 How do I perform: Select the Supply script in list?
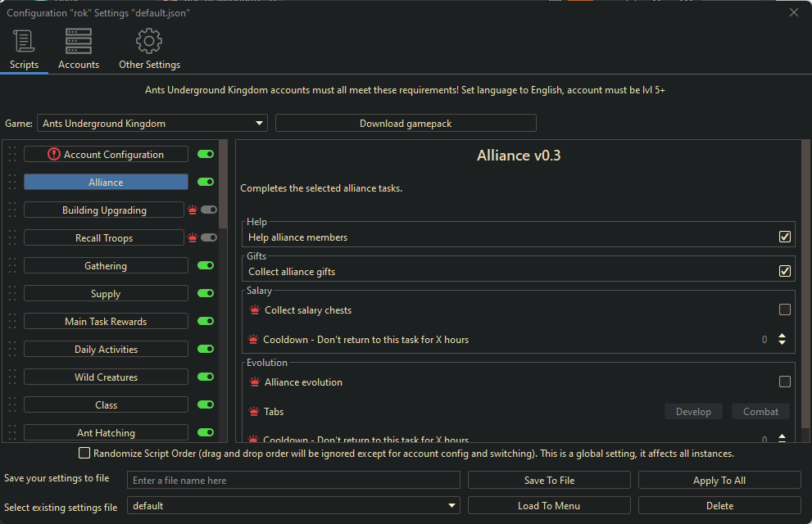point(106,294)
